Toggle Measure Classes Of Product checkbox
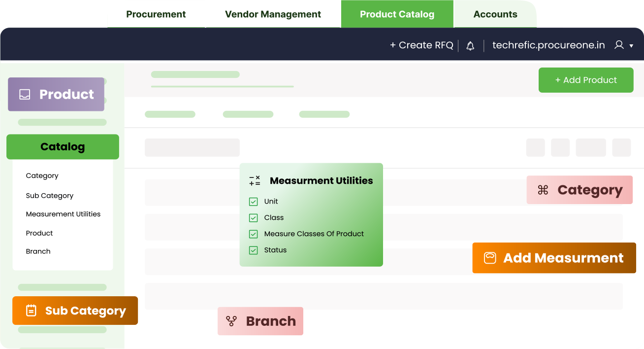This screenshot has width=644, height=349. click(x=254, y=234)
